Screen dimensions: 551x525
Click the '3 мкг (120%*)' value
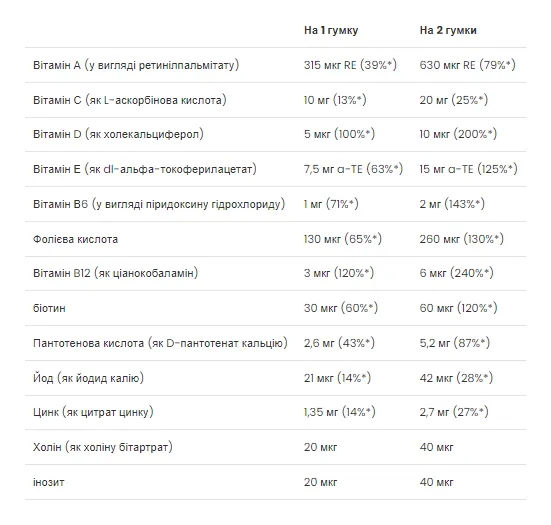(339, 273)
